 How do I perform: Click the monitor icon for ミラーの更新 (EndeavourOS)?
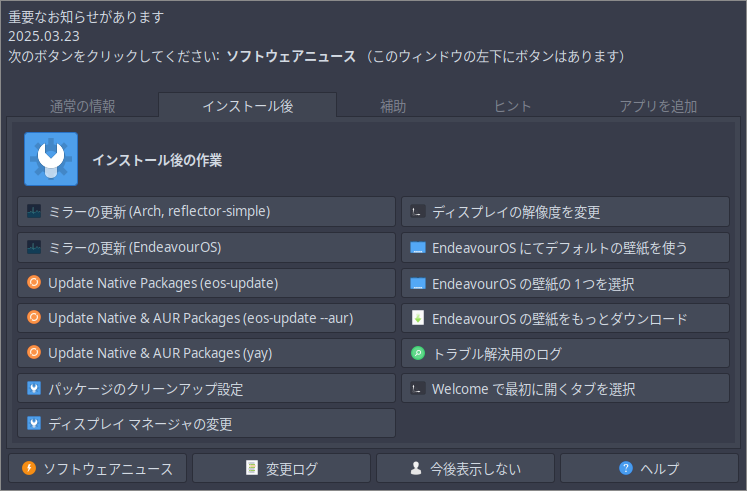[34, 248]
